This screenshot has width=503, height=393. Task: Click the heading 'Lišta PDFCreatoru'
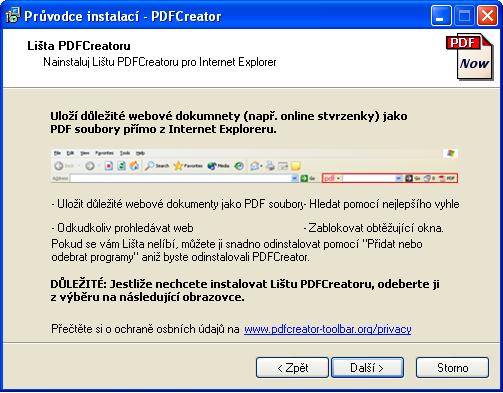pos(79,46)
